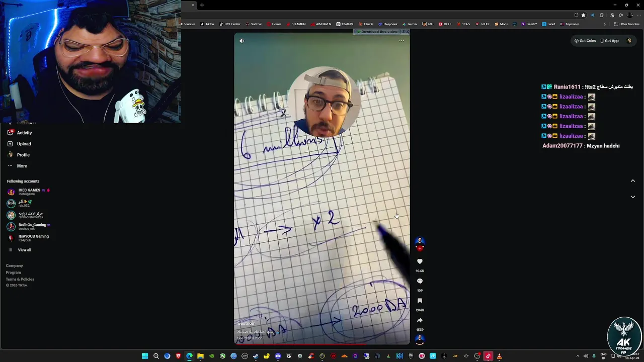This screenshot has height=362, width=644.
Task: Show hidden system tray icons
Action: (578, 356)
